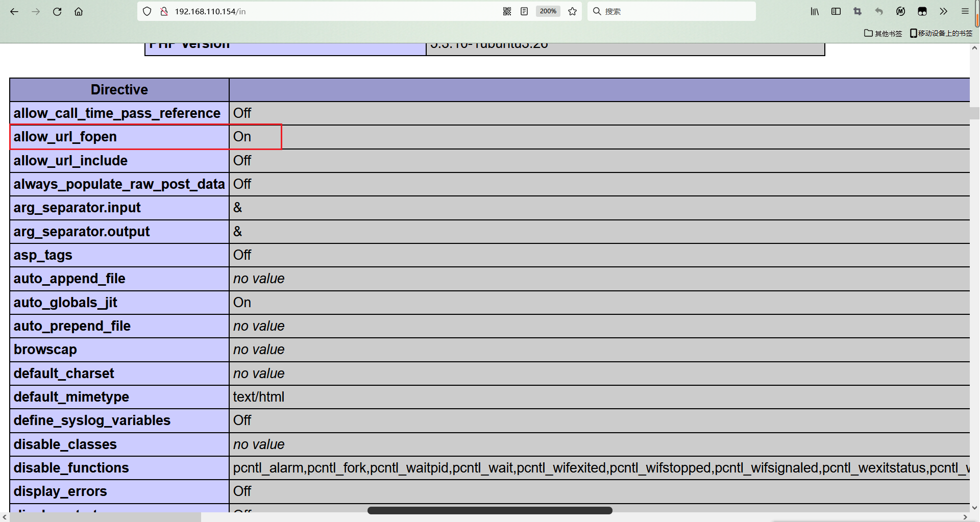
Task: Go forward to the next page
Action: pyautogui.click(x=36, y=11)
